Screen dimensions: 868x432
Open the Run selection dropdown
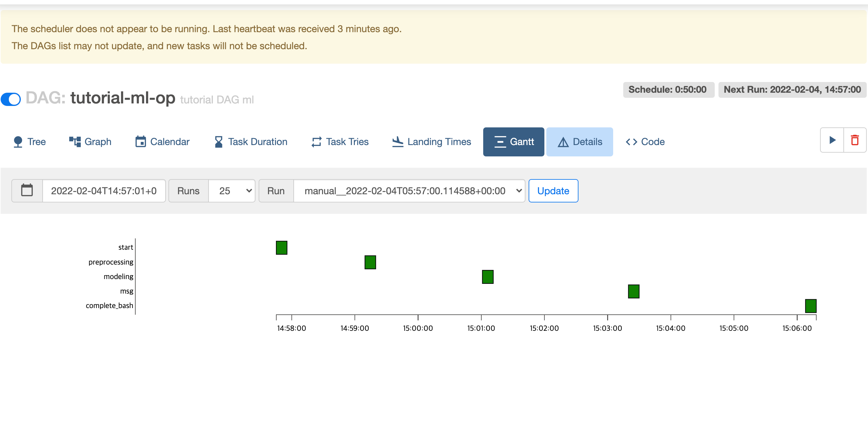tap(409, 191)
